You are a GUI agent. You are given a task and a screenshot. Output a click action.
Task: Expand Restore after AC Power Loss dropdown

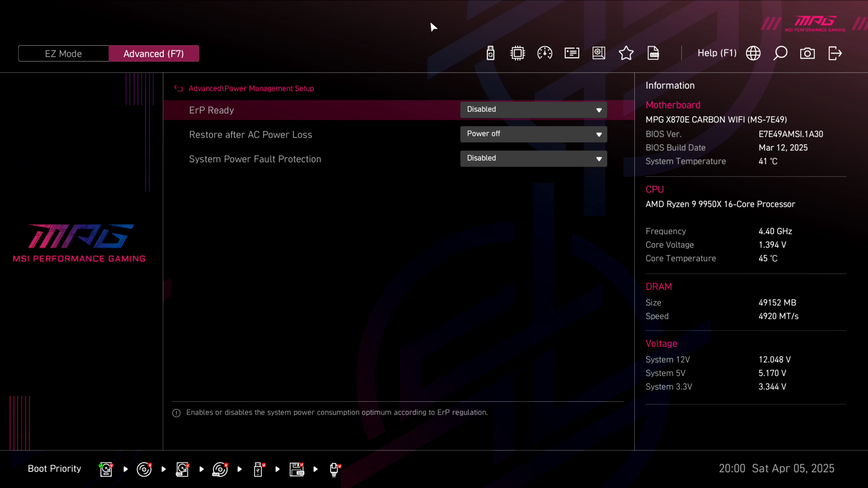pos(533,134)
